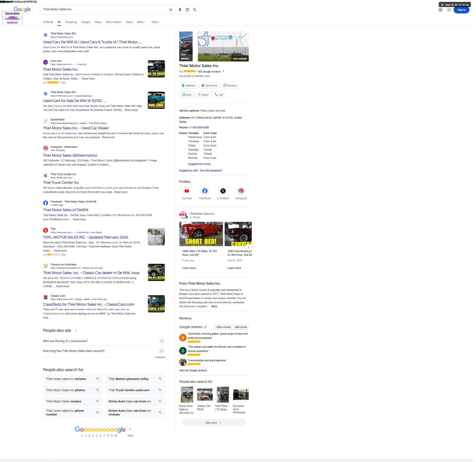
Task: Open '180 Google reviews' link
Action: tap(209, 72)
